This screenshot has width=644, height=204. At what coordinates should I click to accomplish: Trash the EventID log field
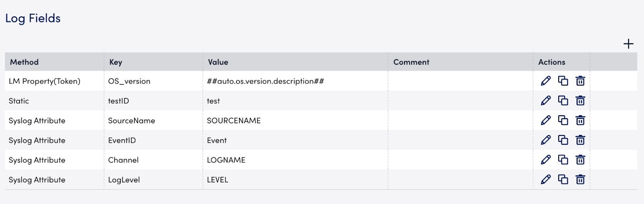[x=580, y=140]
